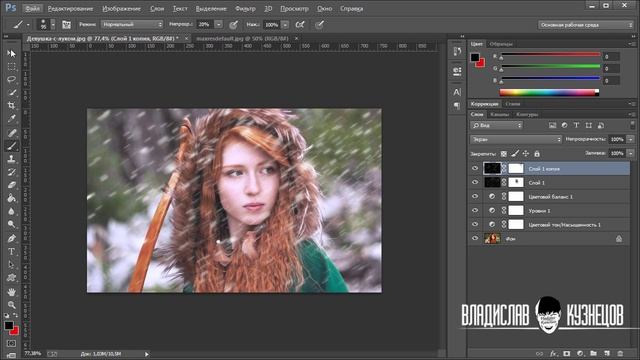The height and width of the screenshot is (360, 640).
Task: Toggle pressure for opacity icon
Action: pos(233,25)
